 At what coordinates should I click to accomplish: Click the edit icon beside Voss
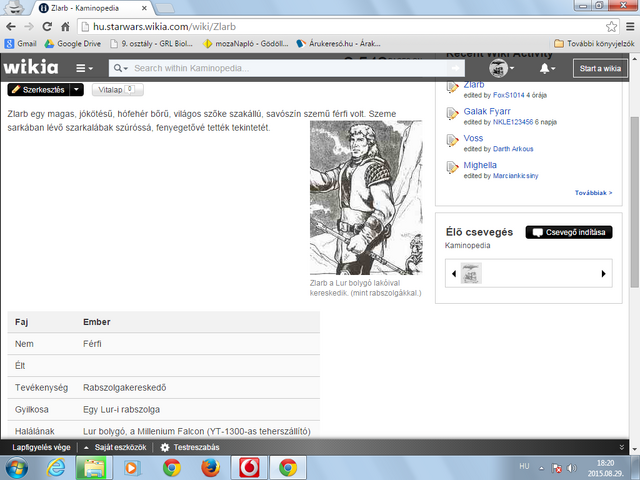coord(452,140)
